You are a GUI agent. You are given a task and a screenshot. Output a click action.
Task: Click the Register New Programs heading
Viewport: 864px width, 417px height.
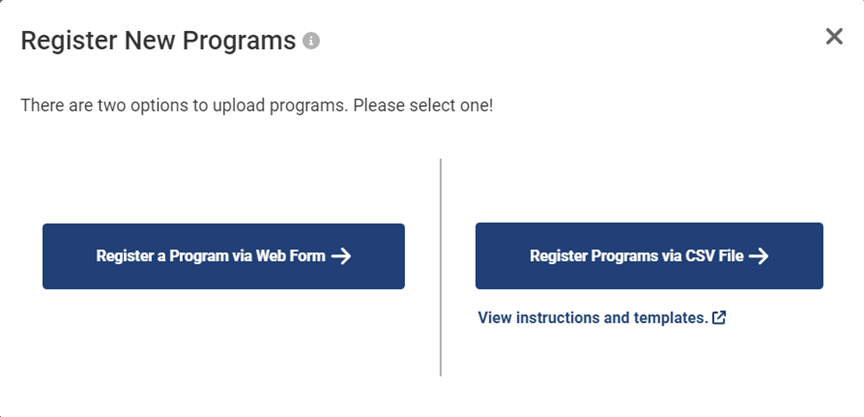(x=158, y=41)
